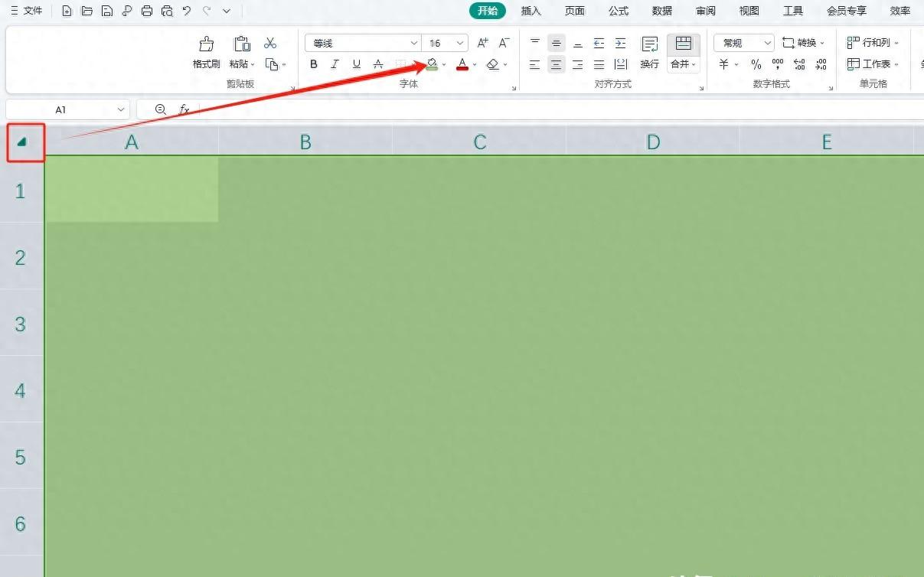The image size is (924, 577).
Task: Click the increase font size A+ icon
Action: tap(482, 43)
